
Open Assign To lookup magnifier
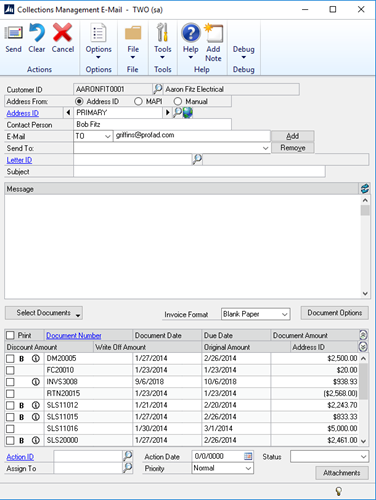point(128,468)
